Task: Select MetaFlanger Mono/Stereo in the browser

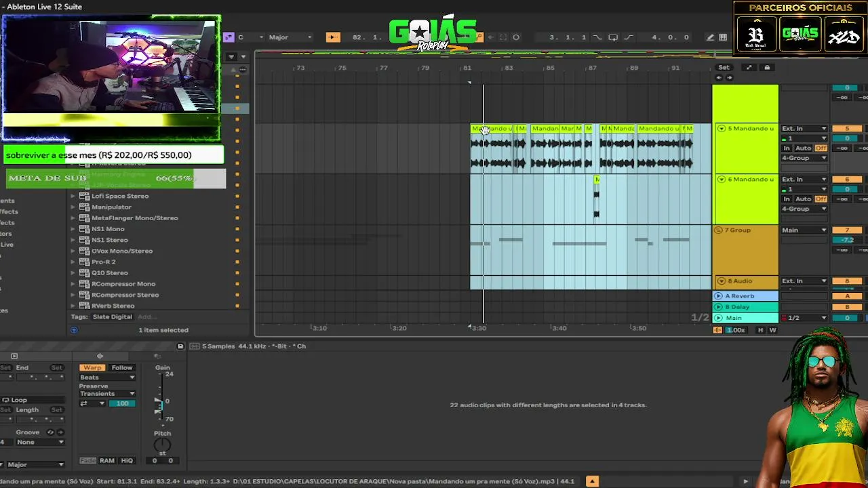Action: (x=134, y=218)
